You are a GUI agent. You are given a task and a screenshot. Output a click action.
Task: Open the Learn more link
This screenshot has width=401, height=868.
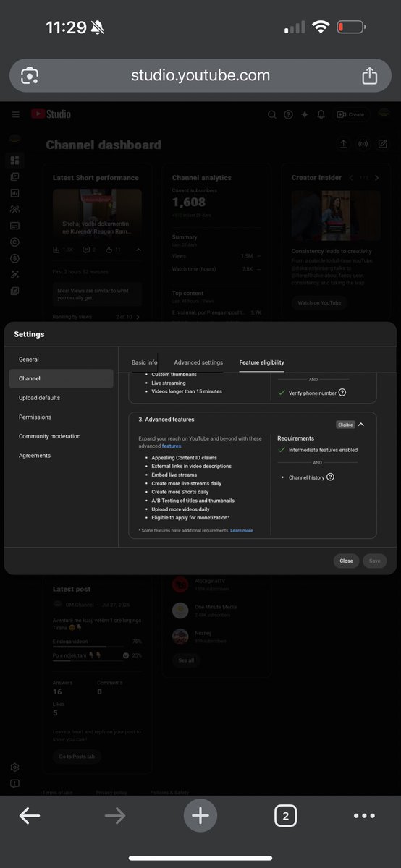242,531
